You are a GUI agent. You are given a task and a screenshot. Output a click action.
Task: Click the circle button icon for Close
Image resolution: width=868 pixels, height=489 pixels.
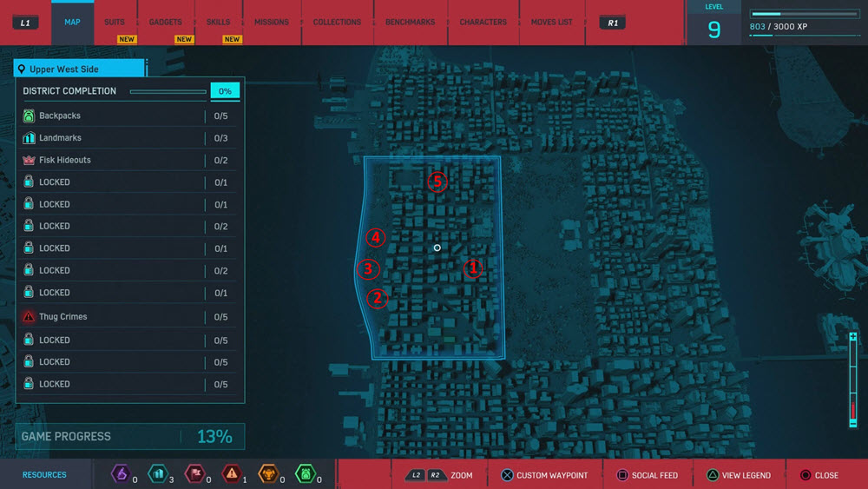[x=806, y=475]
